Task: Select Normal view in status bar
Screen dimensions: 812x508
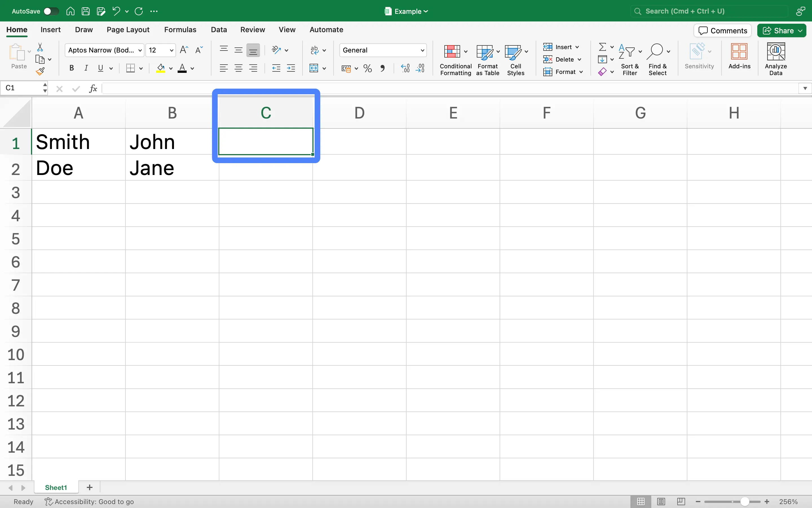Action: pos(641,501)
